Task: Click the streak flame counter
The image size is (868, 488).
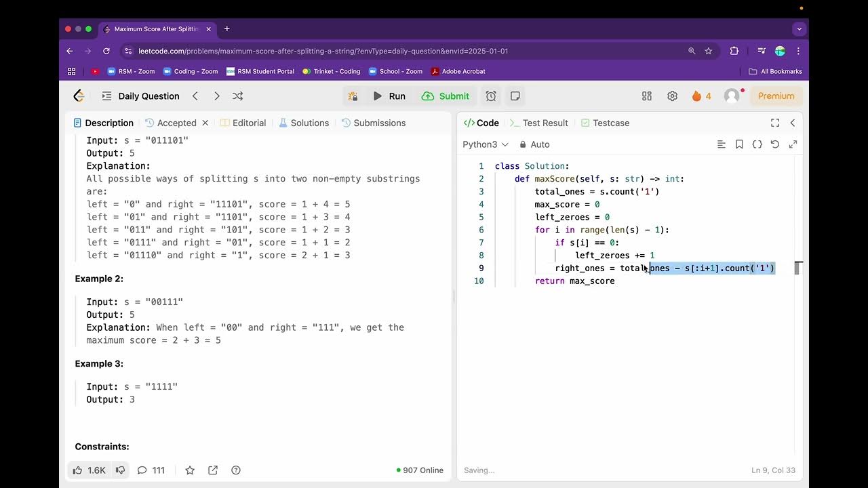Action: click(x=701, y=96)
